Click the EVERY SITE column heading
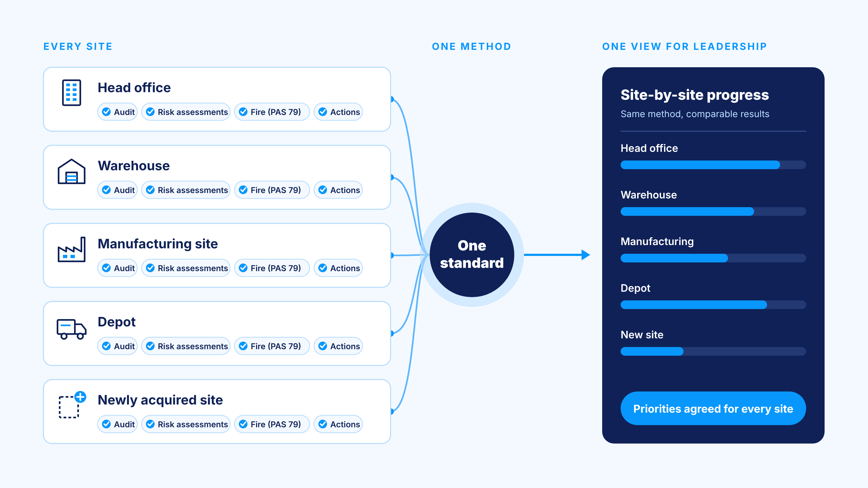Viewport: 868px width, 488px height. tap(78, 46)
